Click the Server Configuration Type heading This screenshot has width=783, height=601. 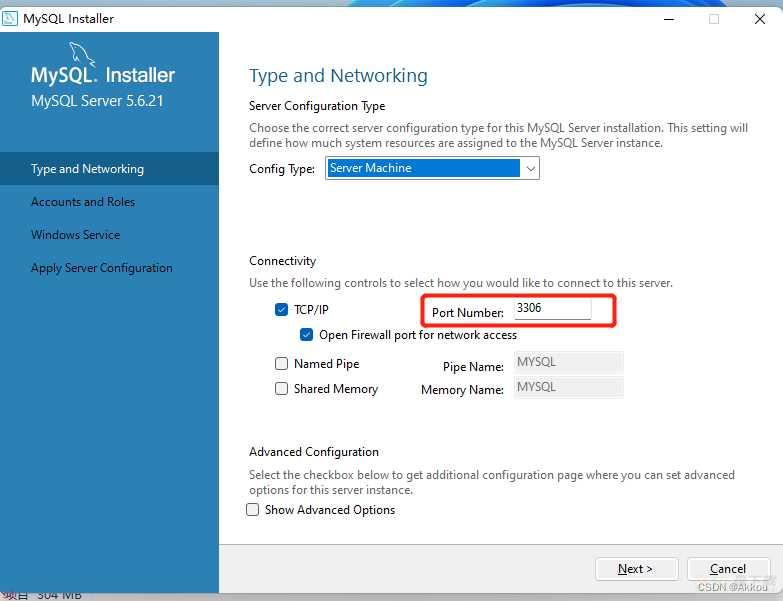tap(317, 106)
